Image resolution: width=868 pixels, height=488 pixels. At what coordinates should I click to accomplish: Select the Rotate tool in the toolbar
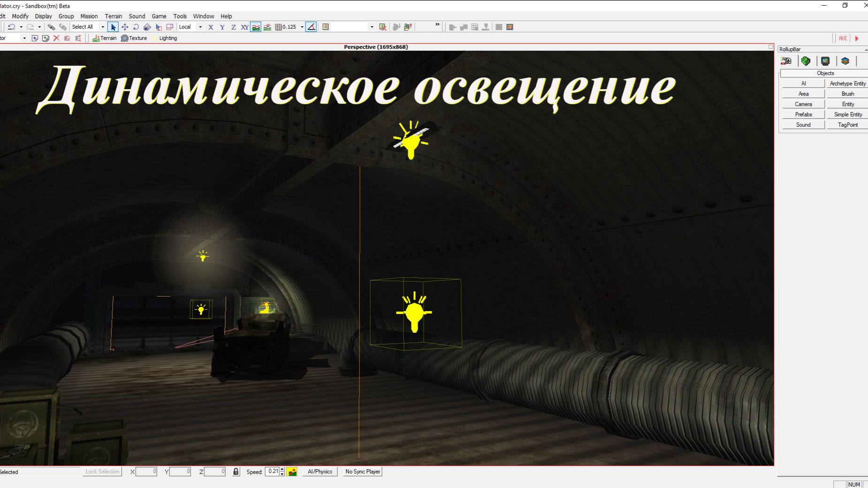pyautogui.click(x=136, y=27)
